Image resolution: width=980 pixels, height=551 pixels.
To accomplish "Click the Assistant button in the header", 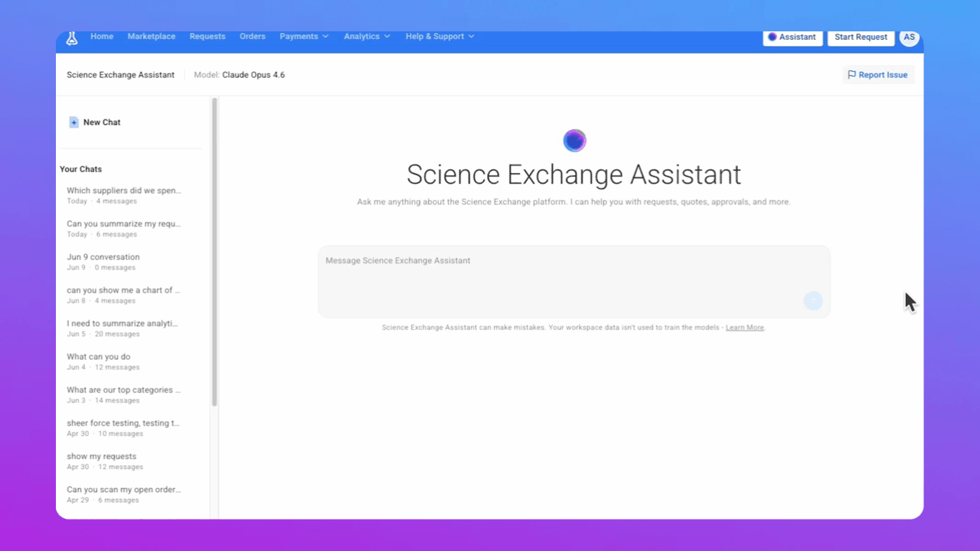I will [x=792, y=37].
